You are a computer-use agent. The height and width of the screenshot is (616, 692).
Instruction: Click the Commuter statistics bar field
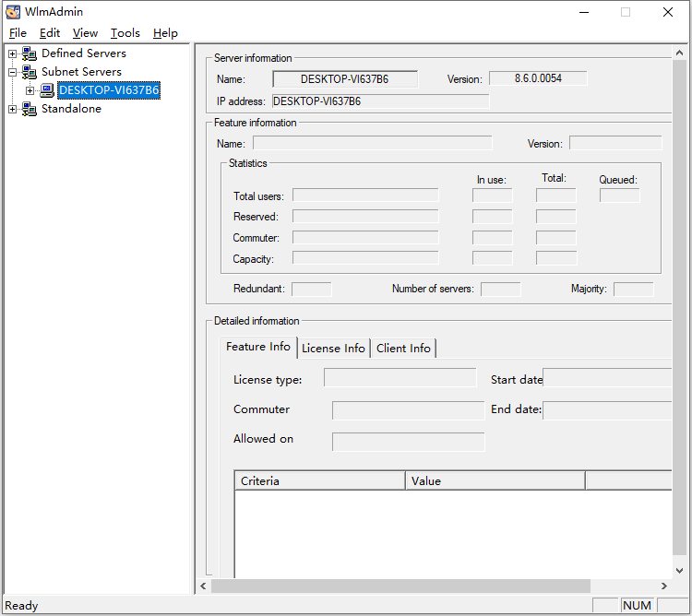365,237
